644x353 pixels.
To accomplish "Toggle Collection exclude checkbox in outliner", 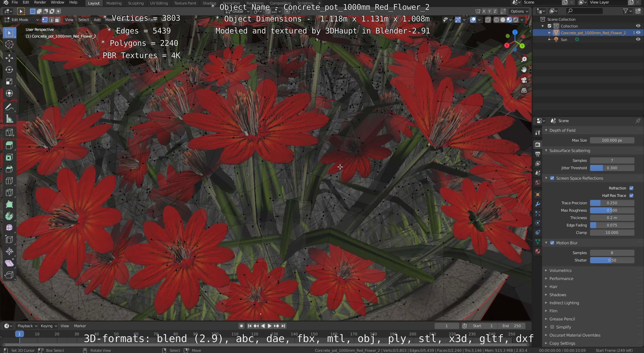I will [x=550, y=26].
